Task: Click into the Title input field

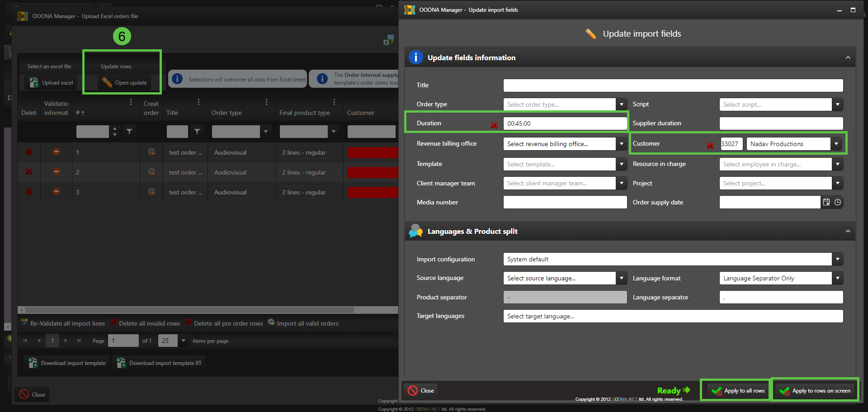Action: tap(673, 85)
